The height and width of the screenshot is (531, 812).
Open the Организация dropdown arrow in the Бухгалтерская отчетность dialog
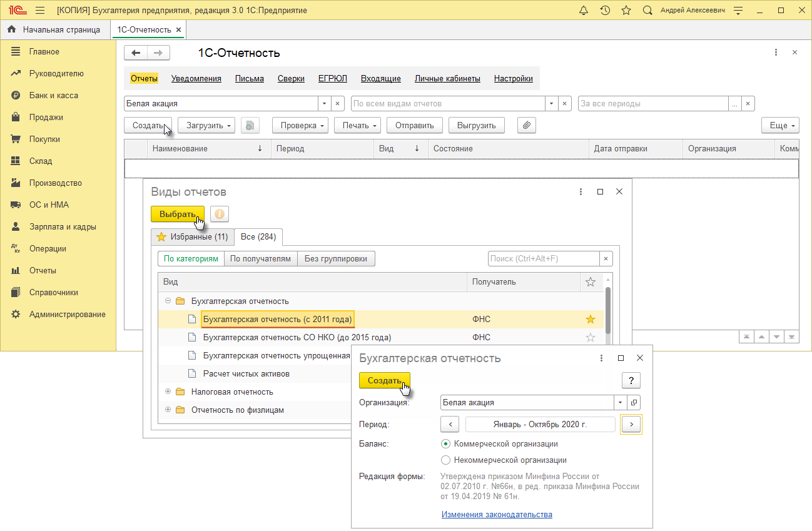621,403
